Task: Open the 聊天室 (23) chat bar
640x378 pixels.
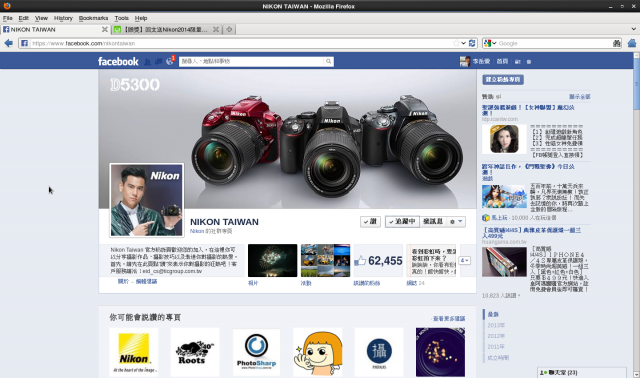Action: click(x=582, y=373)
